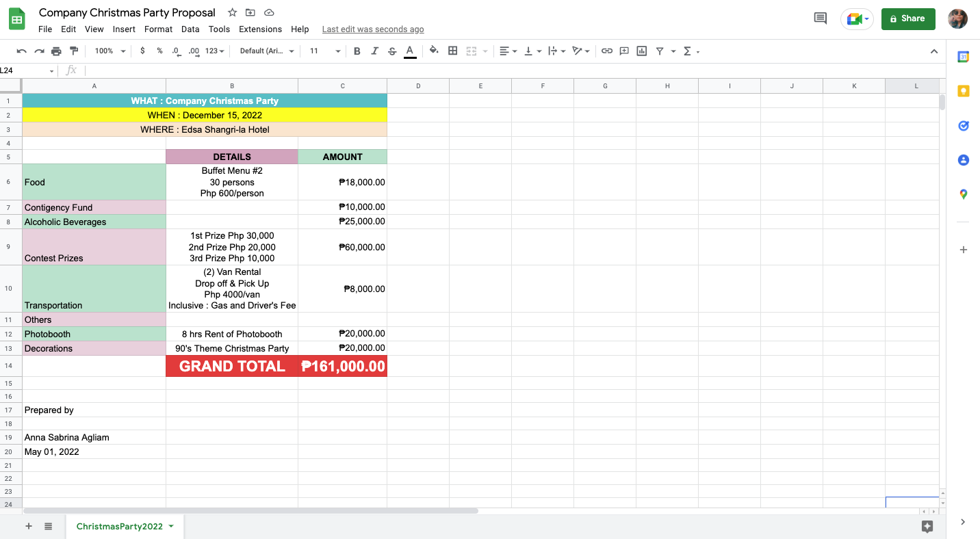Select the ₱161,000.00 total cell

pos(343,366)
